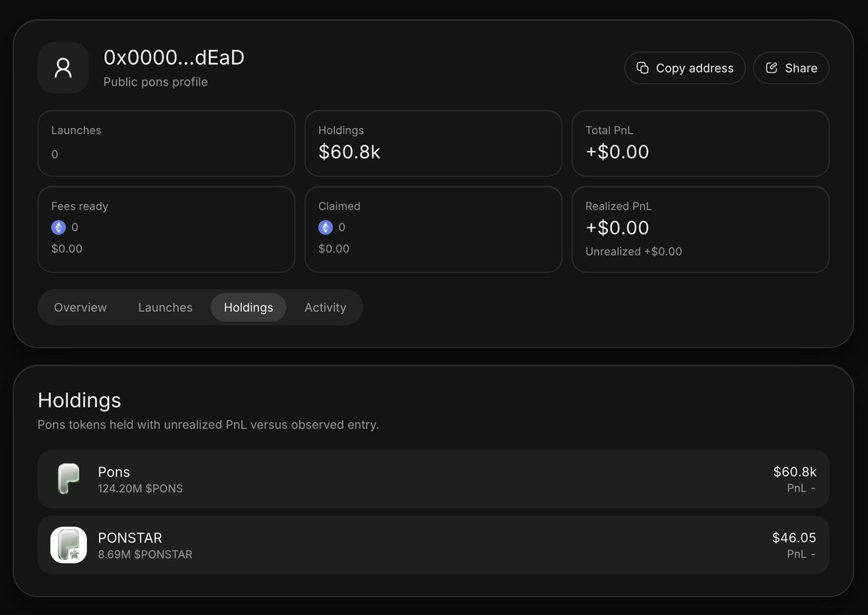Click the copy icon in Copy address
Screen dimensions: 868x615
pos(642,68)
